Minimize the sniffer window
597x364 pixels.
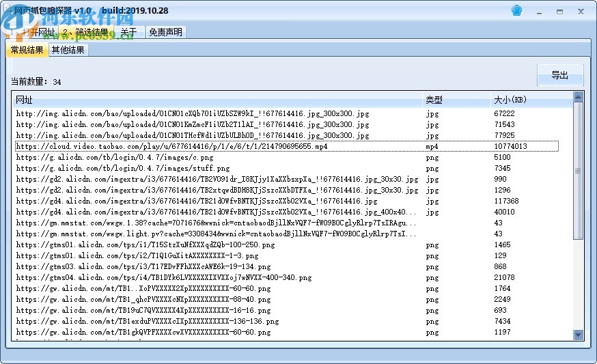click(x=540, y=11)
